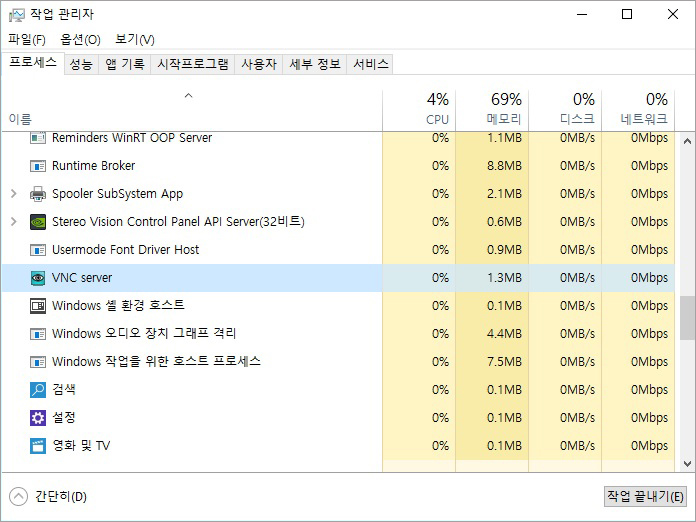Screen dimensions: 696x522
Task: Switch to the 앱 기록 tab
Action: point(125,64)
